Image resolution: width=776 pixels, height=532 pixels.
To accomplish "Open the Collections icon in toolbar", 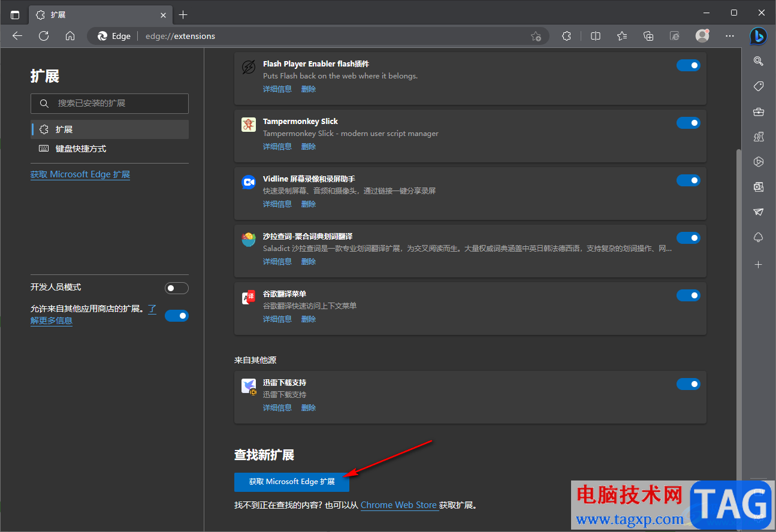I will point(648,36).
